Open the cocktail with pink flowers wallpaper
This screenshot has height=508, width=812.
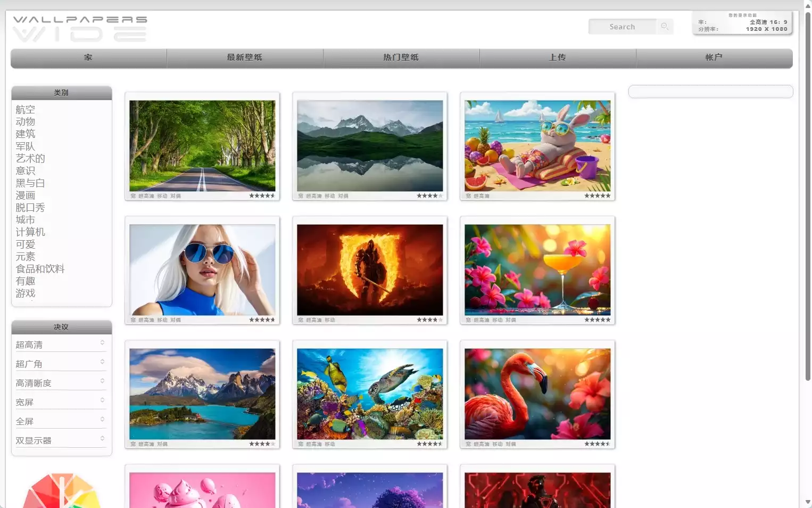pos(537,270)
